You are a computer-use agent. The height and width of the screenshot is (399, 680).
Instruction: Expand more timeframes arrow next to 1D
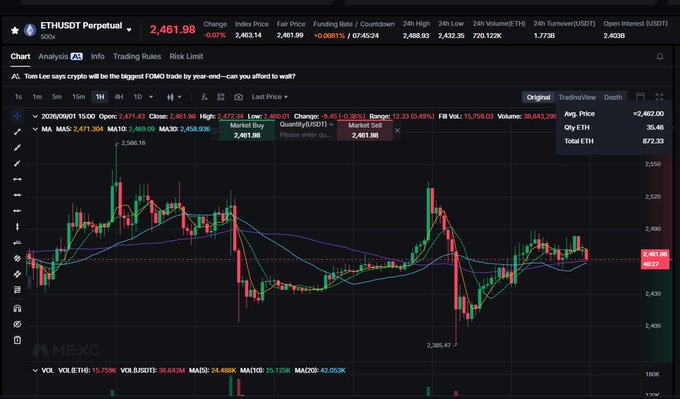pyautogui.click(x=151, y=97)
